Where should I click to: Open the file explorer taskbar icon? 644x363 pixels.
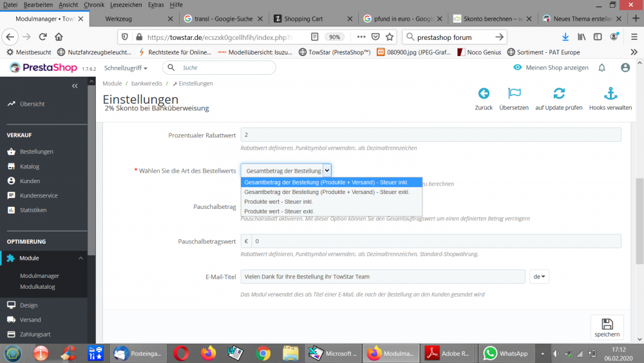pos(290,353)
